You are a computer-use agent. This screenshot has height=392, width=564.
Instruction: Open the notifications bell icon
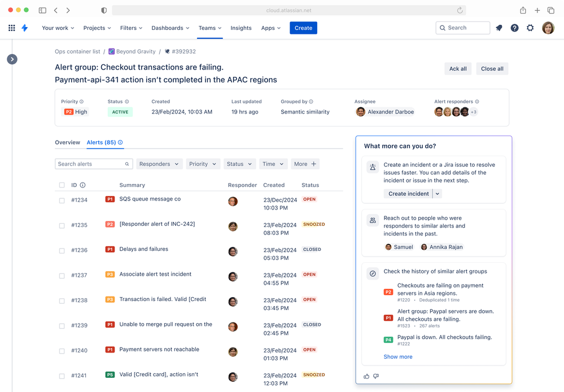click(499, 28)
